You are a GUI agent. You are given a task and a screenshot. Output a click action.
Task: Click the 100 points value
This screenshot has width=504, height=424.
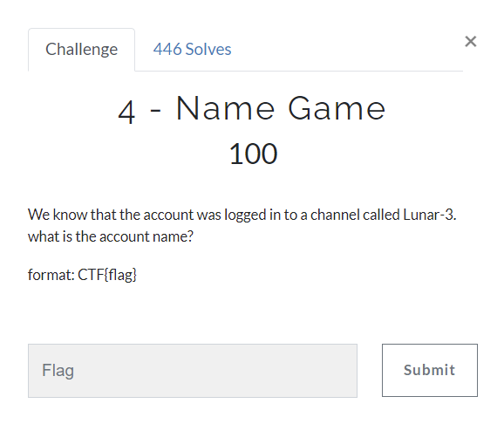coord(253,154)
